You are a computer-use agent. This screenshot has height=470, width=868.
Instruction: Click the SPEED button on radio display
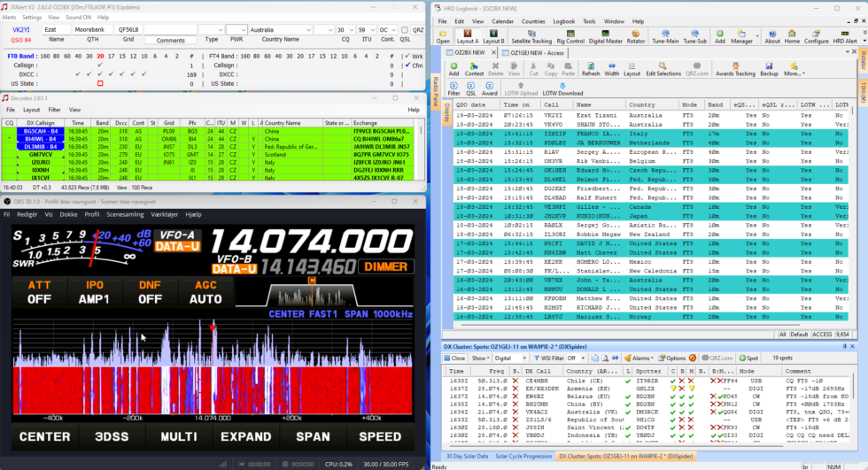pyautogui.click(x=380, y=436)
